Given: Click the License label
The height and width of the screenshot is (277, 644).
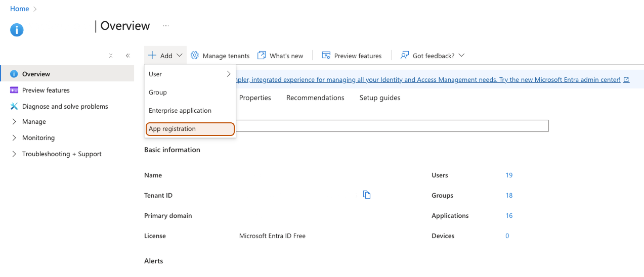Looking at the screenshot, I should tap(155, 236).
